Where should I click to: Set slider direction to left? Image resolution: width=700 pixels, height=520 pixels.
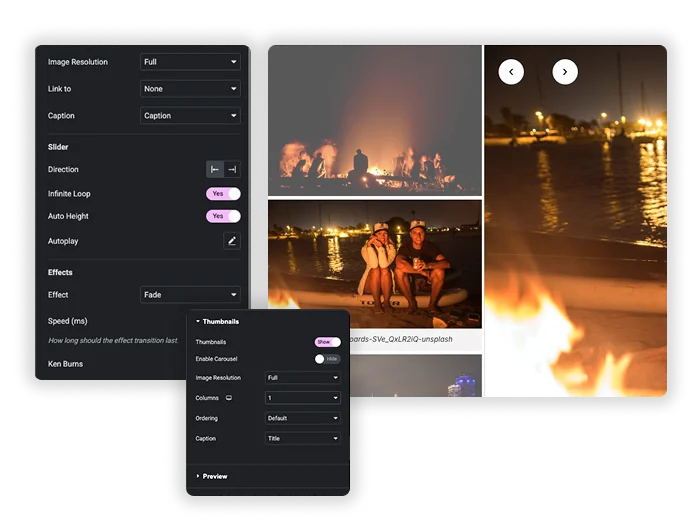[x=215, y=170]
